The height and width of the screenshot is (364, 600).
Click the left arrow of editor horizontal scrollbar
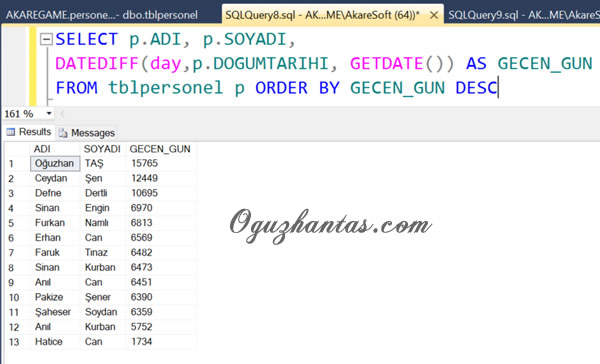(62, 113)
